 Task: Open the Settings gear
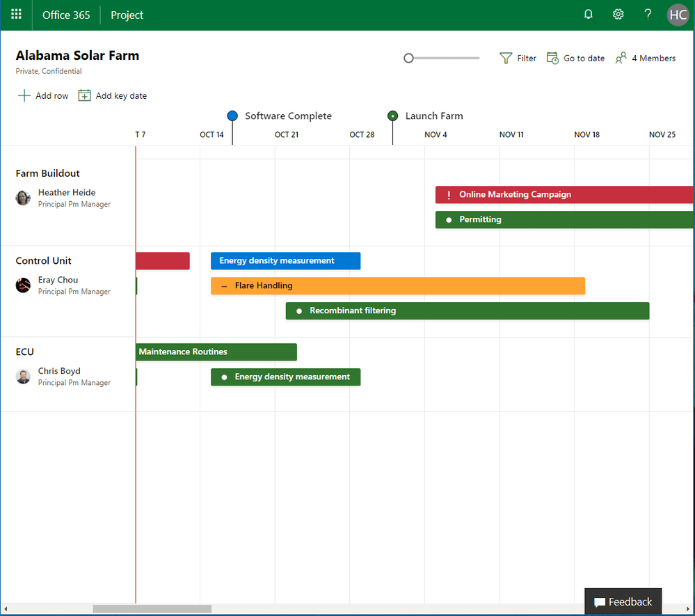coord(618,14)
